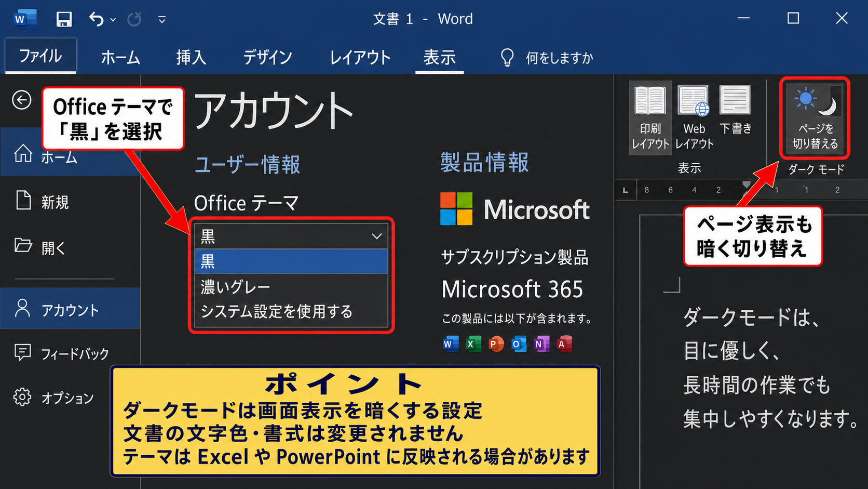The image size is (868, 489).
Task: Choose システム設定を使用する theme option
Action: [x=291, y=311]
